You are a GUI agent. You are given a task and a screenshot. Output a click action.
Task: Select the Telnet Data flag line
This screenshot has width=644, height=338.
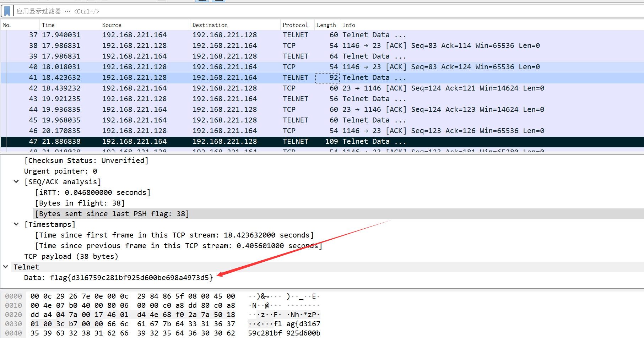click(x=119, y=278)
